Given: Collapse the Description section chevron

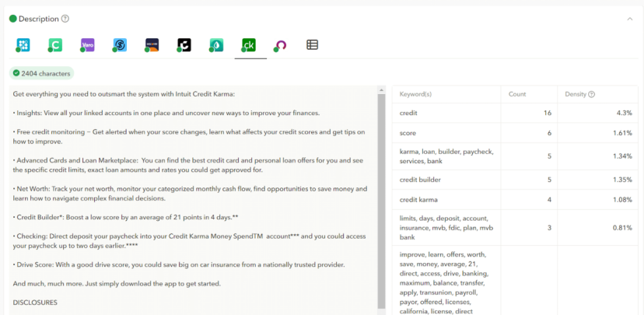Looking at the screenshot, I should point(629,19).
